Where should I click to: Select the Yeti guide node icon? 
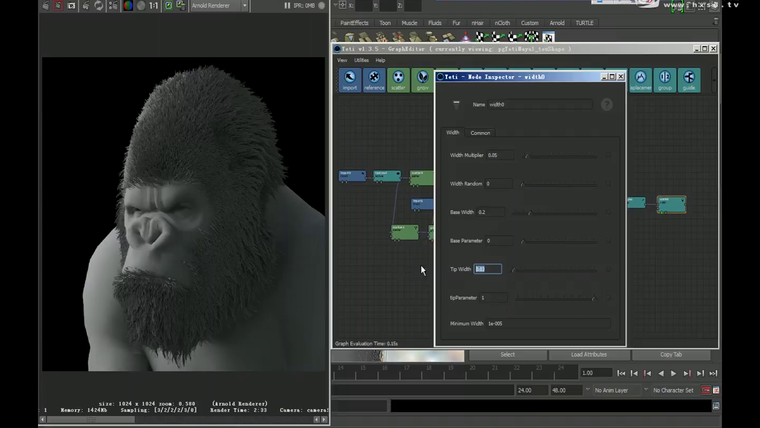click(689, 79)
